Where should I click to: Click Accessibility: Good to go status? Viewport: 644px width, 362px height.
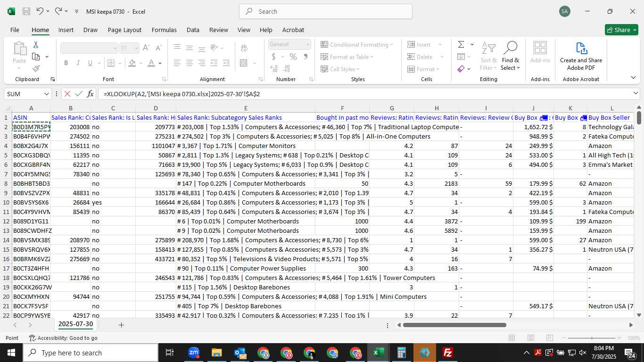coord(63,338)
